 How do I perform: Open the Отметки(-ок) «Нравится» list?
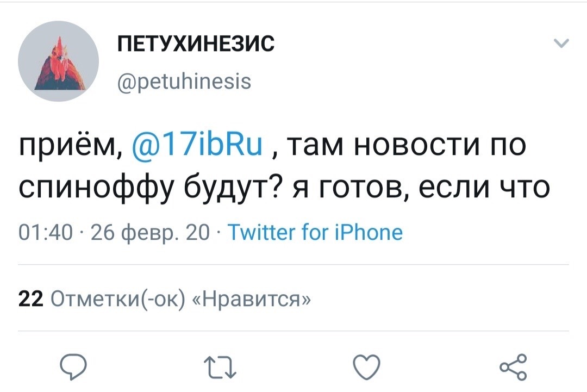(182, 298)
